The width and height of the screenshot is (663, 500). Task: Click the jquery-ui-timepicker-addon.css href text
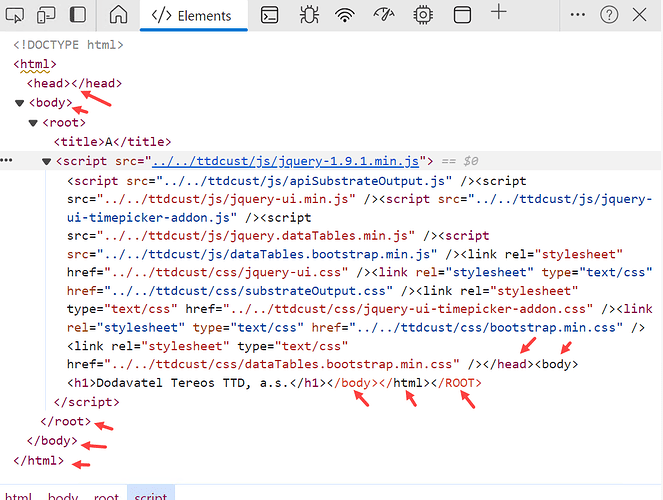[x=408, y=309]
